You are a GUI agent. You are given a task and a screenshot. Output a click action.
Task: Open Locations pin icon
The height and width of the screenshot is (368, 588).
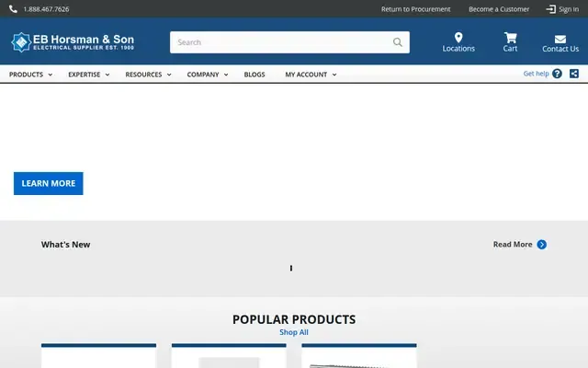click(x=458, y=38)
